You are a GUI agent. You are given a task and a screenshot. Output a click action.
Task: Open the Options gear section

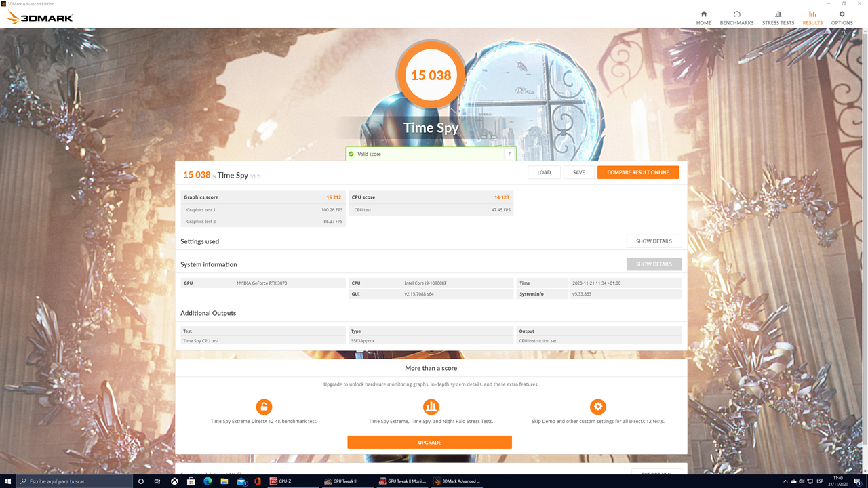(x=842, y=18)
